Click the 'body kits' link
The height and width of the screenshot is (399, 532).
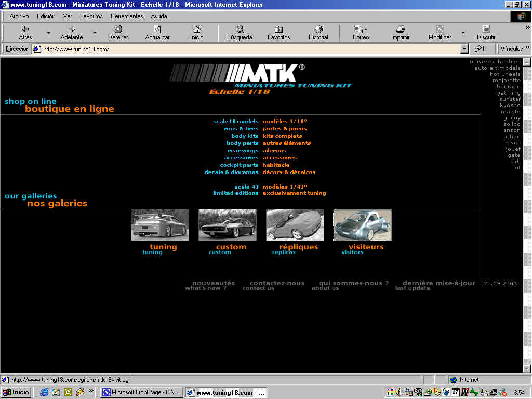tap(245, 136)
